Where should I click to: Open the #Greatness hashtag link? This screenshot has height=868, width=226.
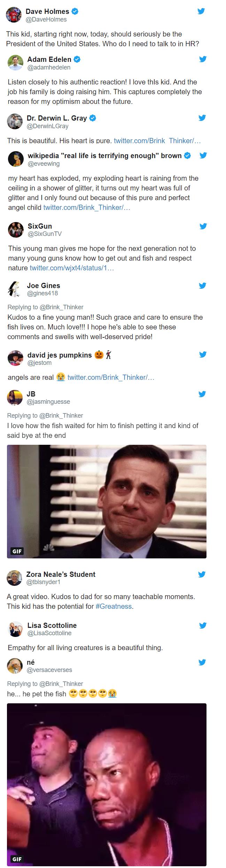click(114, 606)
